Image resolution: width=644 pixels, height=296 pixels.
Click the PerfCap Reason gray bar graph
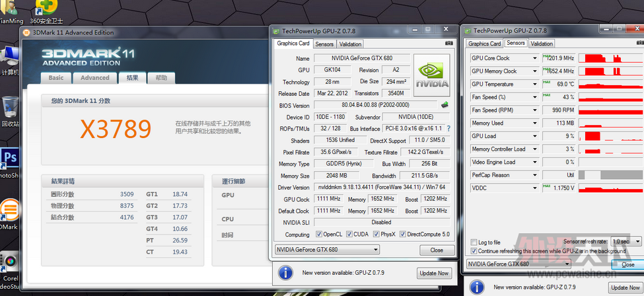coord(611,175)
